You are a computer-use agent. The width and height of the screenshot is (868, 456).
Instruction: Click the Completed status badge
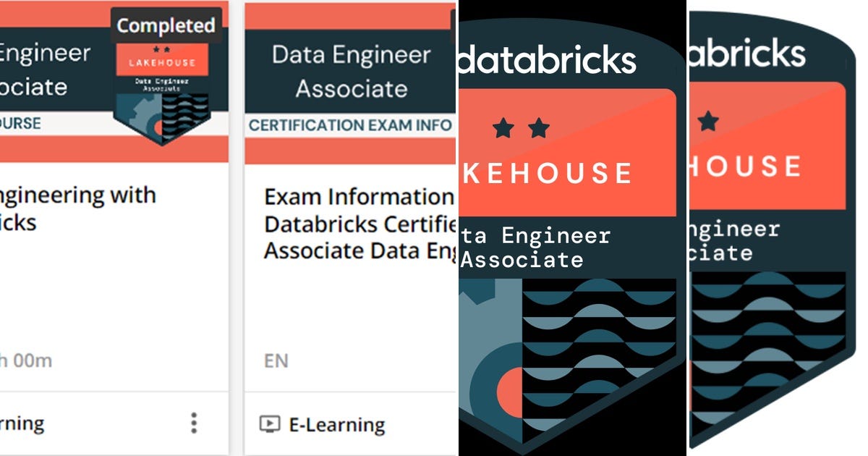tap(166, 25)
